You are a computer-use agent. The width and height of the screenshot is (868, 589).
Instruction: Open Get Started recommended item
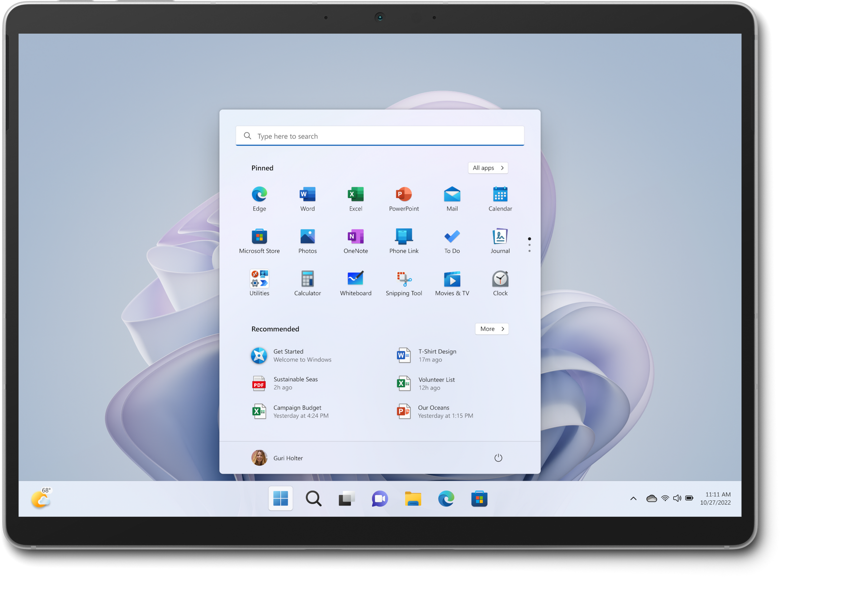click(x=292, y=355)
